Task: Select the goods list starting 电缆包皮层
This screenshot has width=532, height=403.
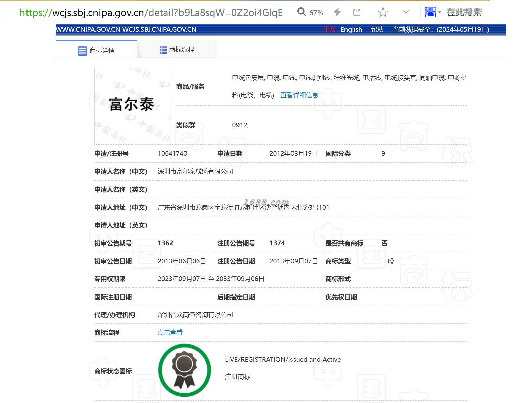Action: coord(350,86)
